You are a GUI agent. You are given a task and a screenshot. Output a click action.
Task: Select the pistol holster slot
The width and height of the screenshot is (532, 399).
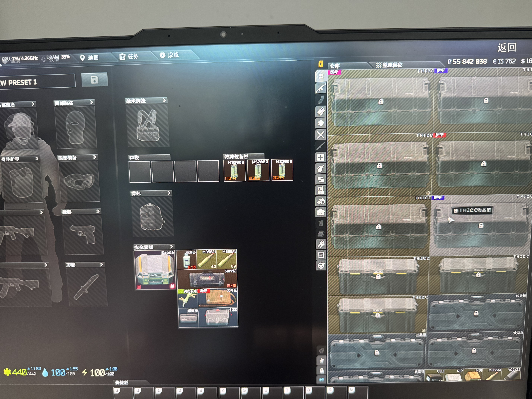83,235
